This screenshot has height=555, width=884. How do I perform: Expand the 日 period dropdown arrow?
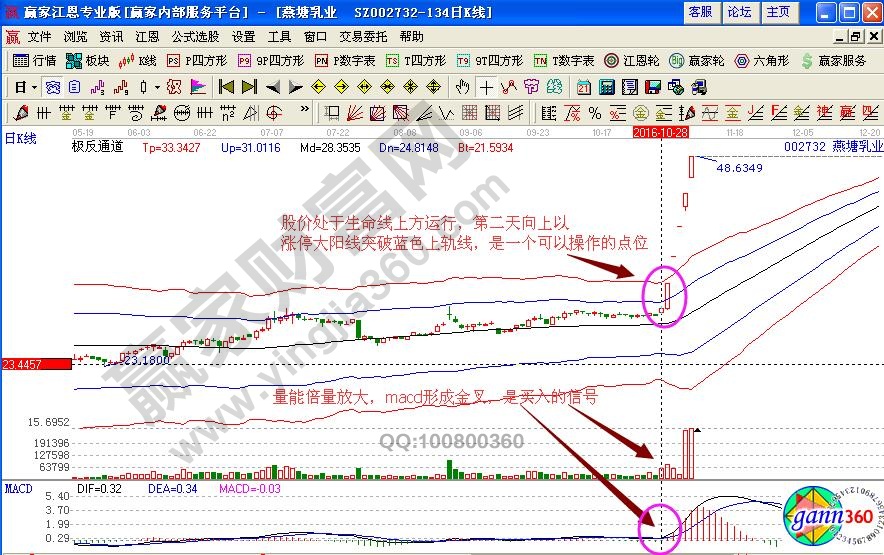[34, 87]
